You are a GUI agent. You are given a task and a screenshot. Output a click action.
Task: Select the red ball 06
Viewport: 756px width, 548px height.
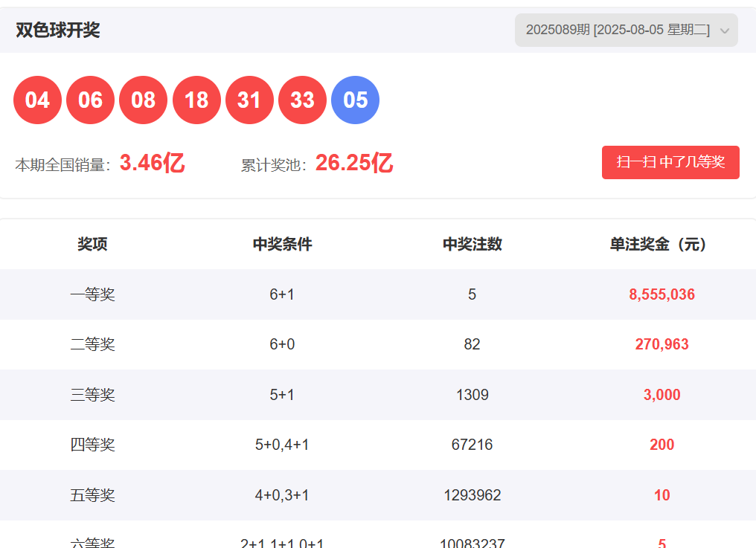tap(90, 100)
